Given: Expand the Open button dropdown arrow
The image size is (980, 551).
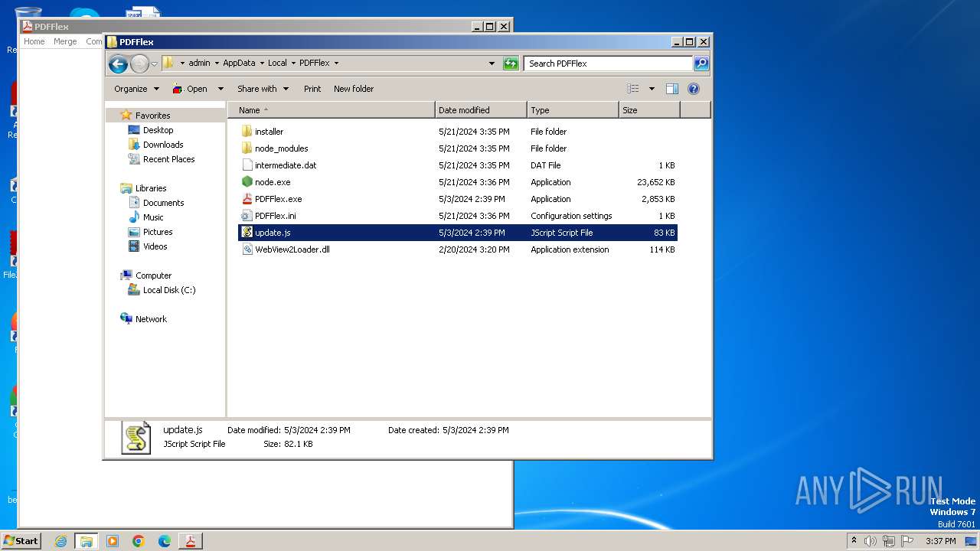Looking at the screenshot, I should (x=220, y=89).
